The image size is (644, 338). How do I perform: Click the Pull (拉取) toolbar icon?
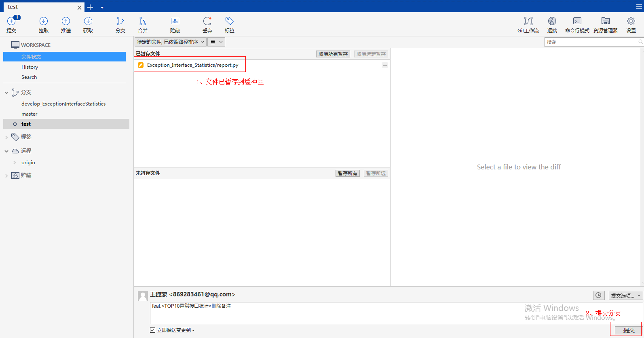[44, 25]
